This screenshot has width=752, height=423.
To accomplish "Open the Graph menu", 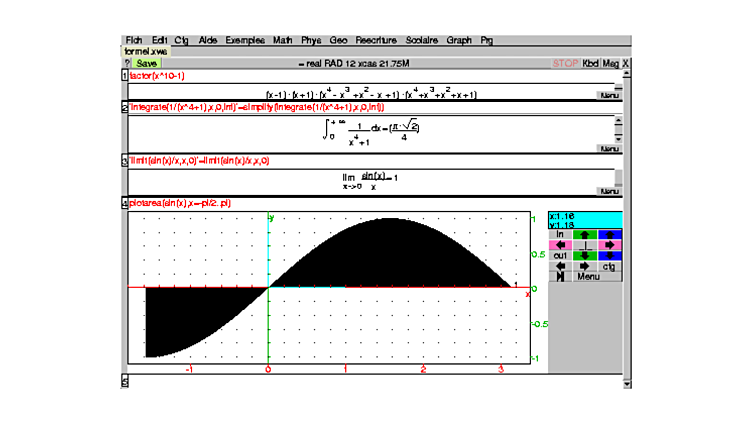I will tap(459, 40).
